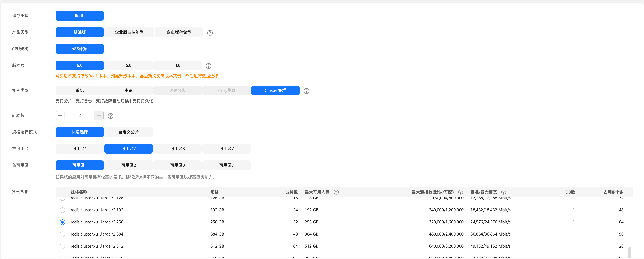Select Redis cache type
The height and width of the screenshot is (259, 644).
(x=79, y=16)
